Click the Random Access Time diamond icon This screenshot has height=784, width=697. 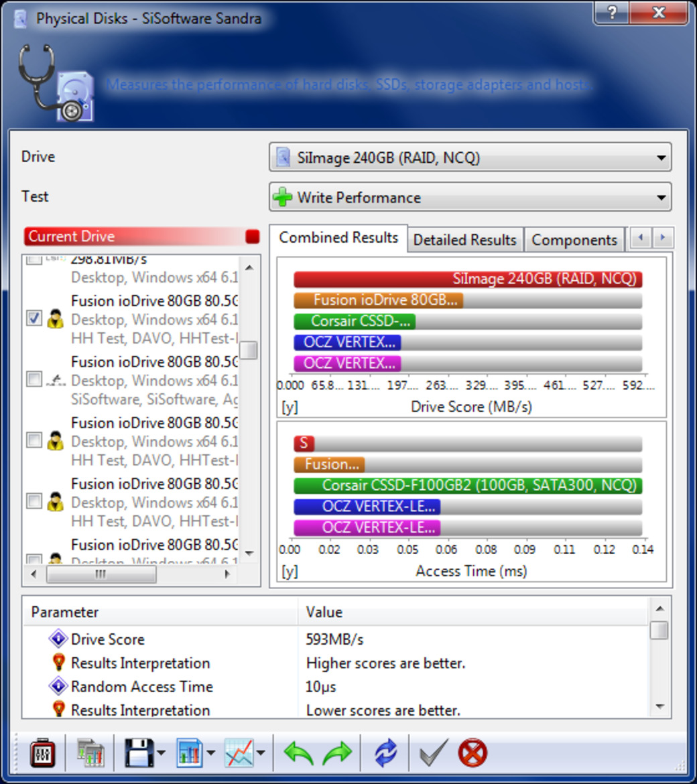[58, 686]
